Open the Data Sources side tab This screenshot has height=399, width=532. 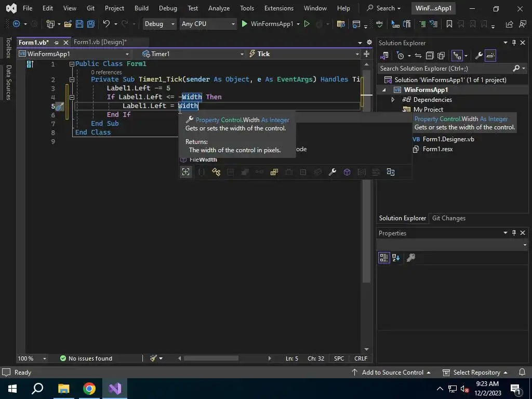9,83
